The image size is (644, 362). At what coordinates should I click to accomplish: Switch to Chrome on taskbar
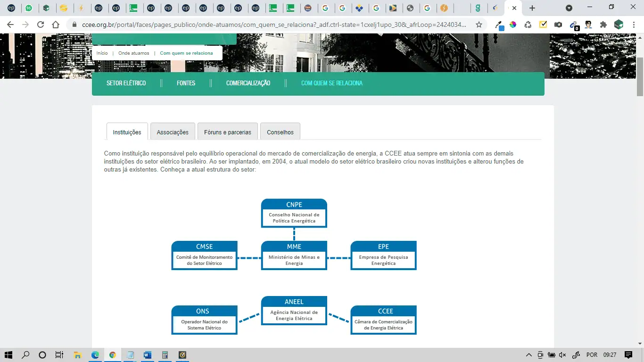[x=112, y=355]
